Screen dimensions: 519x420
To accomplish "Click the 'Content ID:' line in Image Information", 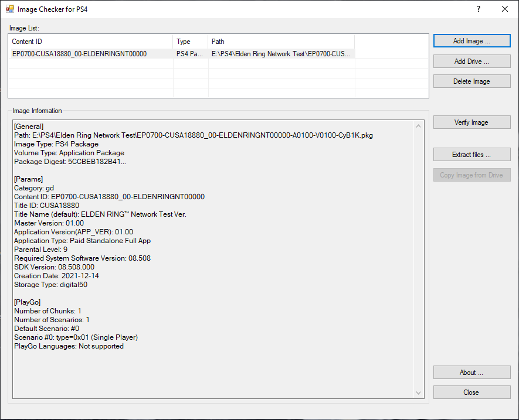I will coord(109,197).
